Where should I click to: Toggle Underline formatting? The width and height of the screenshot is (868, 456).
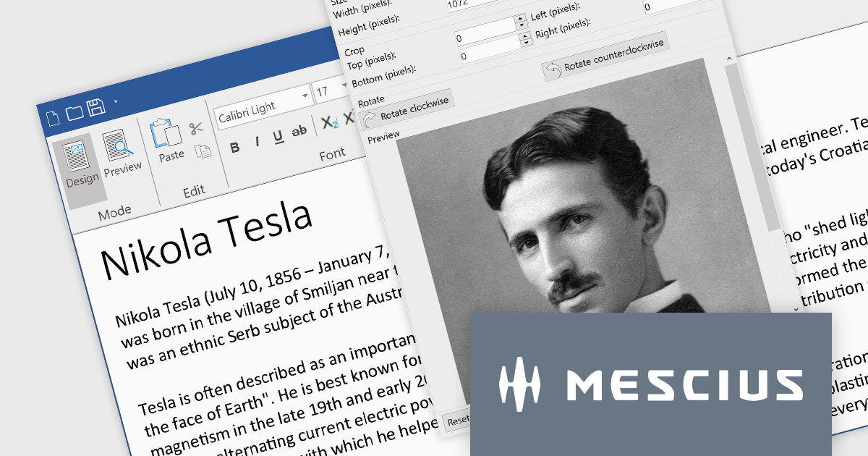(277, 138)
